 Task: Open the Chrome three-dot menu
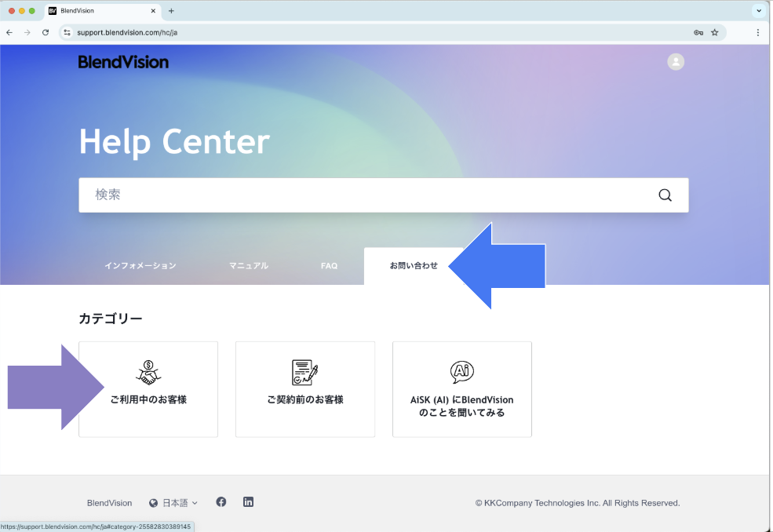(x=758, y=32)
